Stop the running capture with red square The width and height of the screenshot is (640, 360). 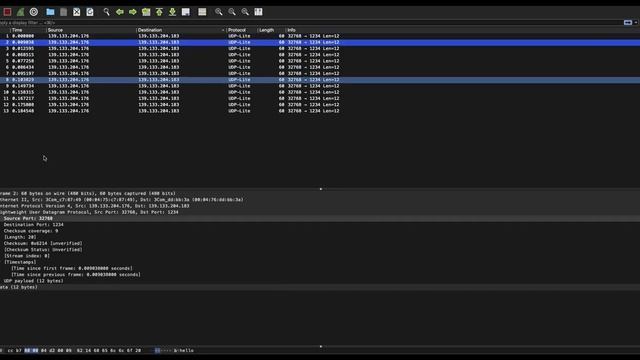point(7,12)
